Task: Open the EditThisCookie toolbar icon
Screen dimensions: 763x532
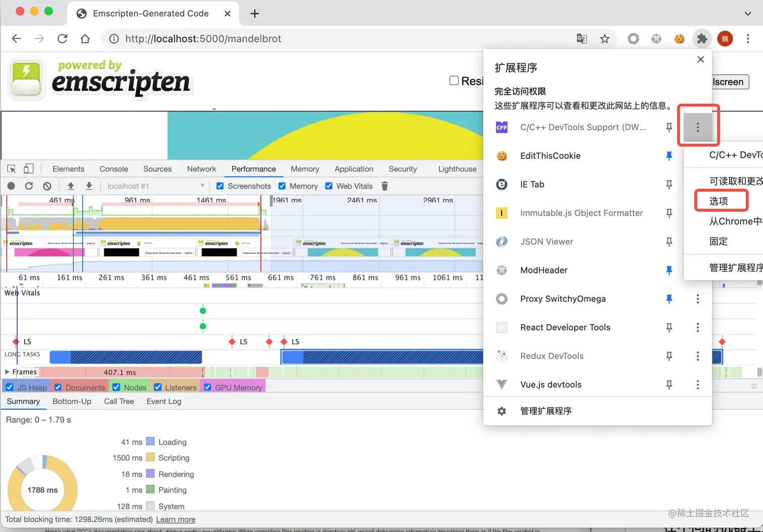Action: [x=679, y=39]
